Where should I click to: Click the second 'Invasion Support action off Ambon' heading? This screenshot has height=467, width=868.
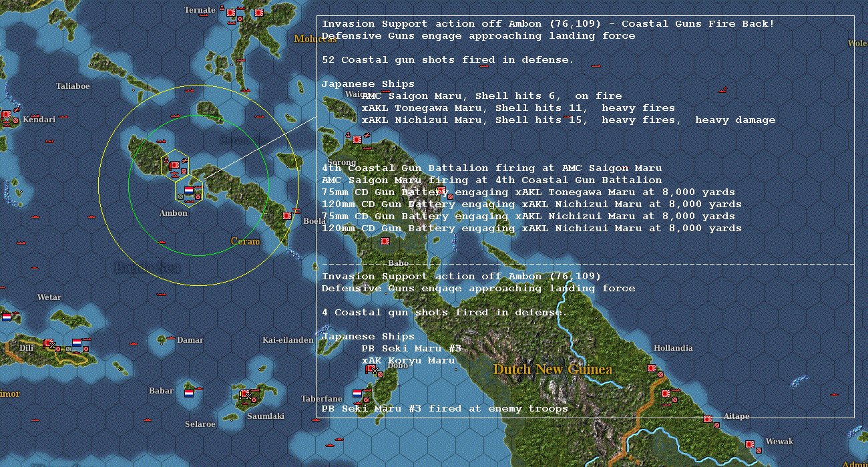coord(461,276)
